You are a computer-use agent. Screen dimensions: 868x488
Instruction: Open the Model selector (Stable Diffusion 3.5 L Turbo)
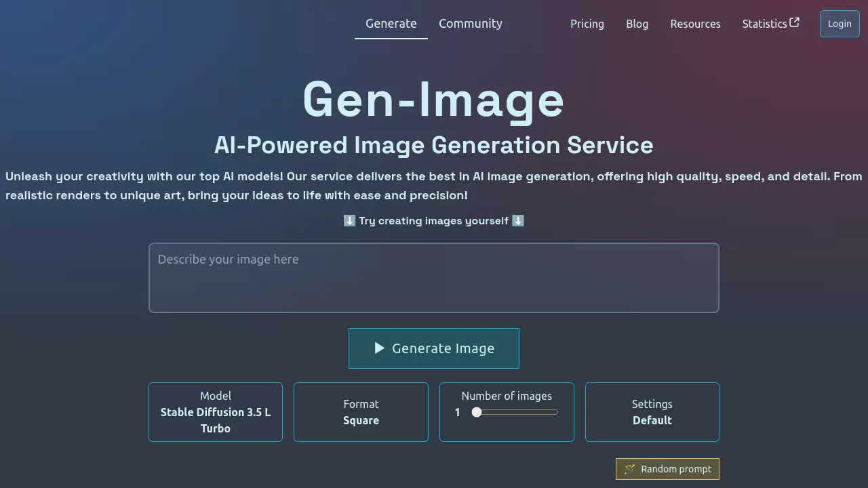[x=216, y=412]
